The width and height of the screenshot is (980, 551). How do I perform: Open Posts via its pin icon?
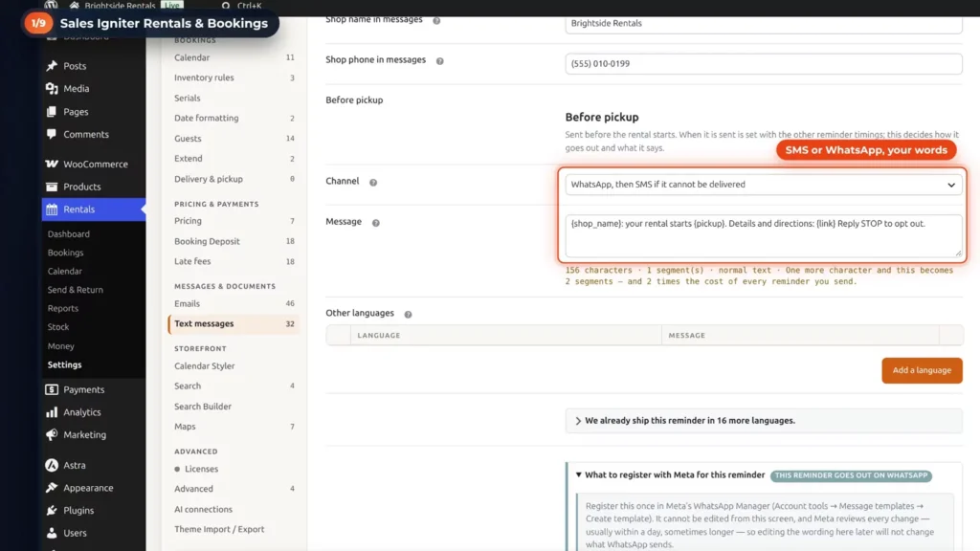tap(52, 66)
